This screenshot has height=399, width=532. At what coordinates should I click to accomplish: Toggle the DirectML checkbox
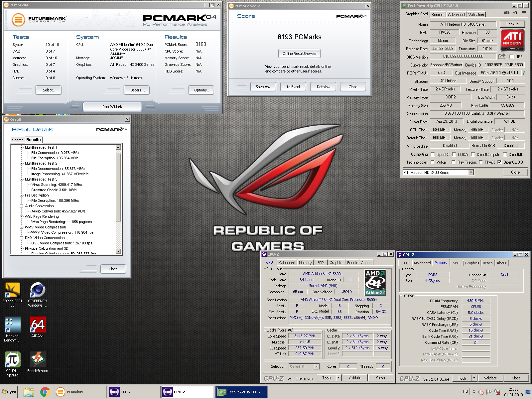pos(505,155)
